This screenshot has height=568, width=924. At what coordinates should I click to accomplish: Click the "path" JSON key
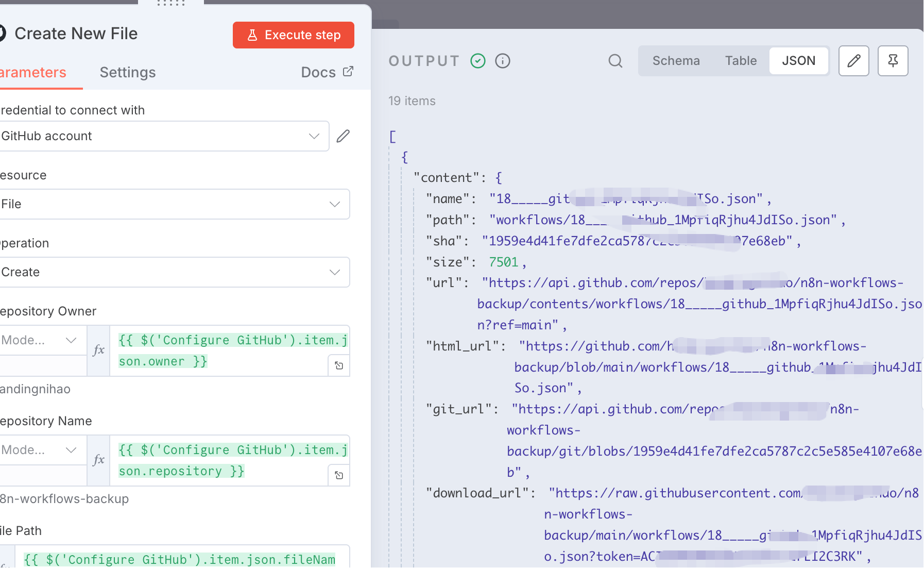pos(448,220)
